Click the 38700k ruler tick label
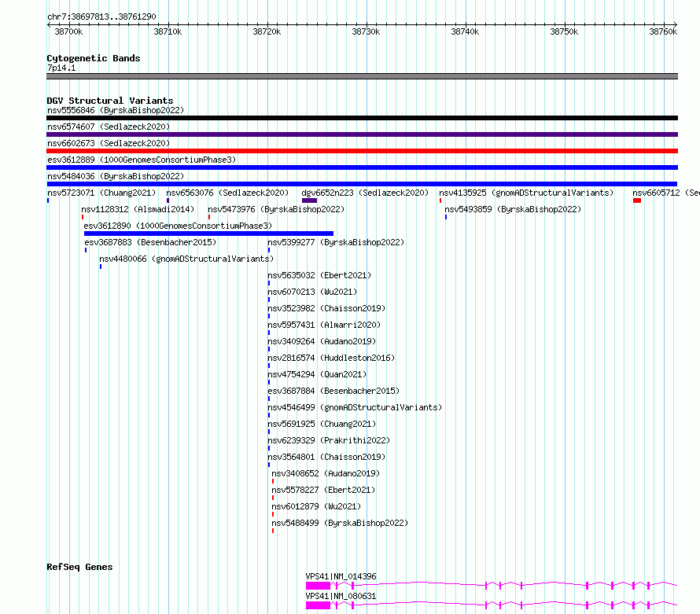This screenshot has height=614, width=700. point(68,31)
